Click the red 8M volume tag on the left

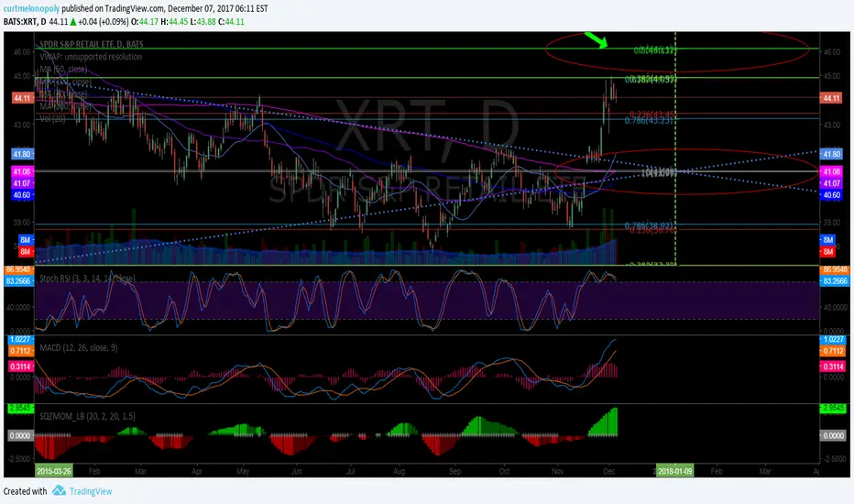26,252
